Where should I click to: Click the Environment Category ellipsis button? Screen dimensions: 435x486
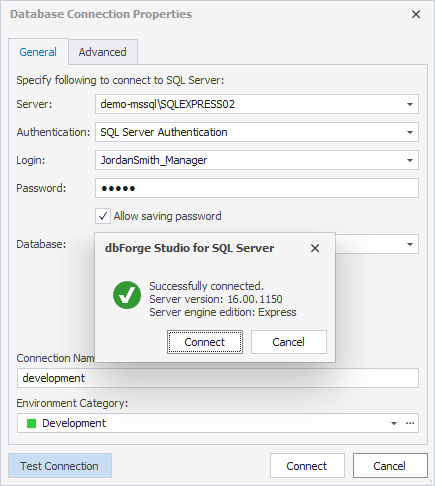click(x=410, y=423)
